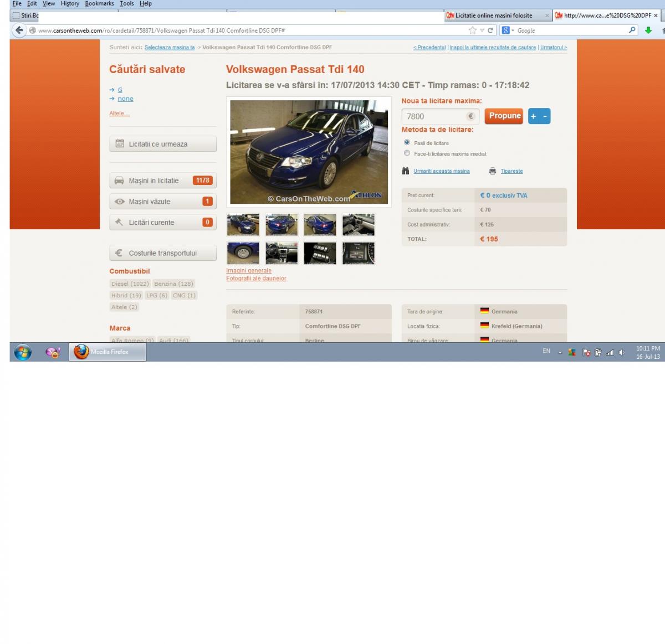This screenshot has height=644, width=665.
Task: Open saved search 'G' link
Action: coord(120,90)
